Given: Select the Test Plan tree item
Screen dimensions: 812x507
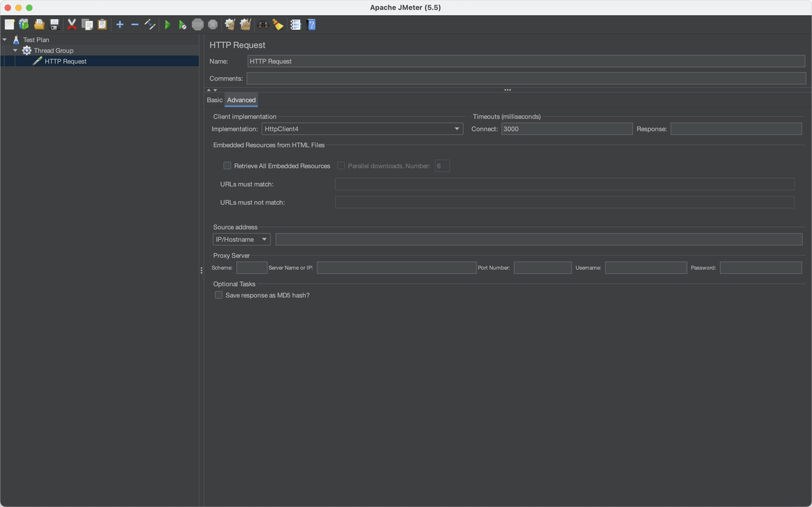Looking at the screenshot, I should coord(36,39).
